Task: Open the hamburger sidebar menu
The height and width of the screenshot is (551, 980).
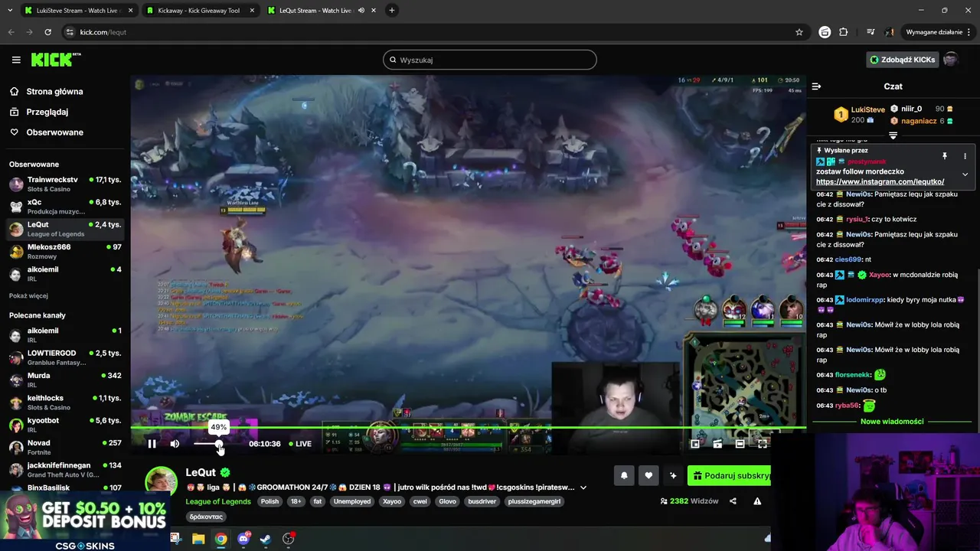Action: tap(16, 60)
